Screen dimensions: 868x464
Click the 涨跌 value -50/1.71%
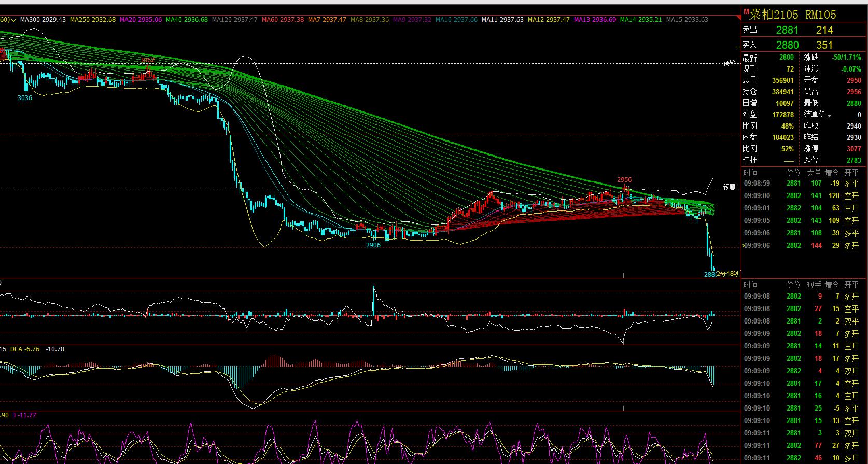coord(846,58)
